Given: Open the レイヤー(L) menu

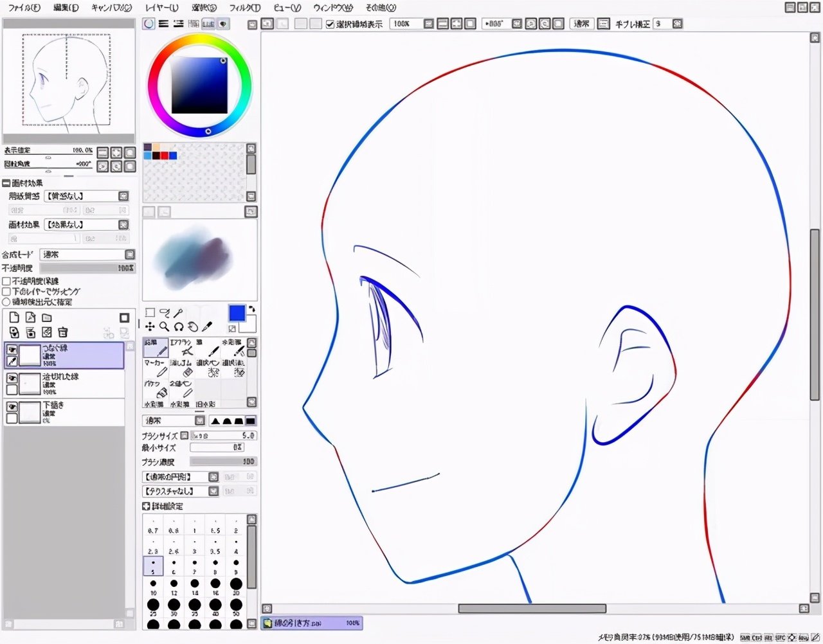Looking at the screenshot, I should 161,8.
